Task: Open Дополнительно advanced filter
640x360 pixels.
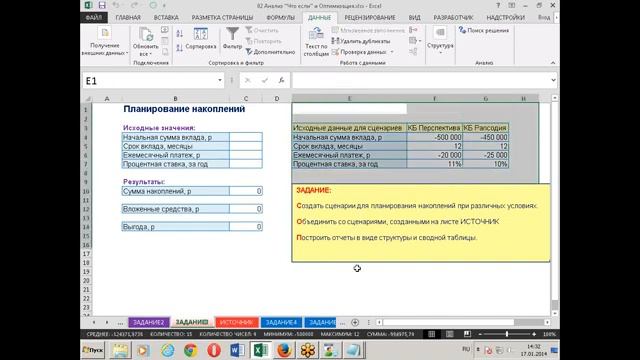Action: click(x=270, y=52)
